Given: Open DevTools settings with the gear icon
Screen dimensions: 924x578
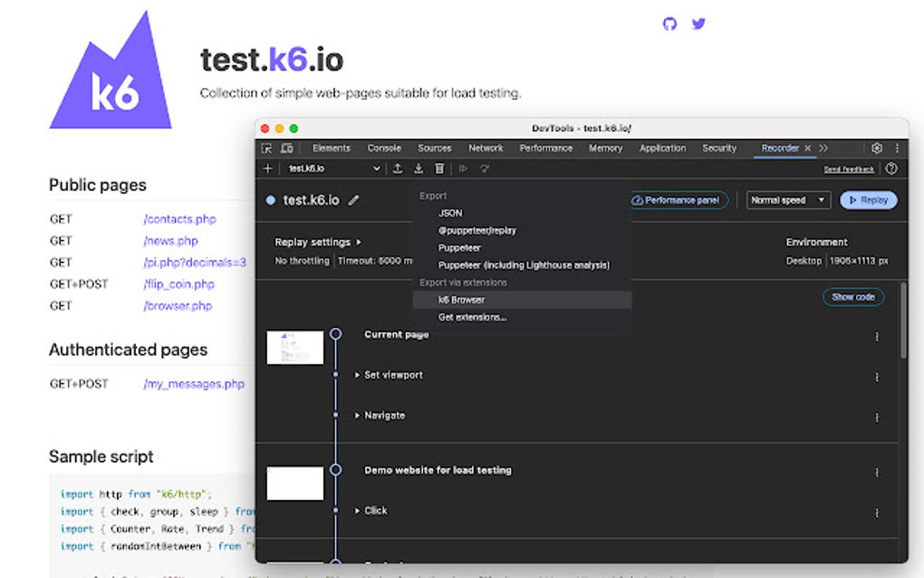Looking at the screenshot, I should [x=876, y=148].
